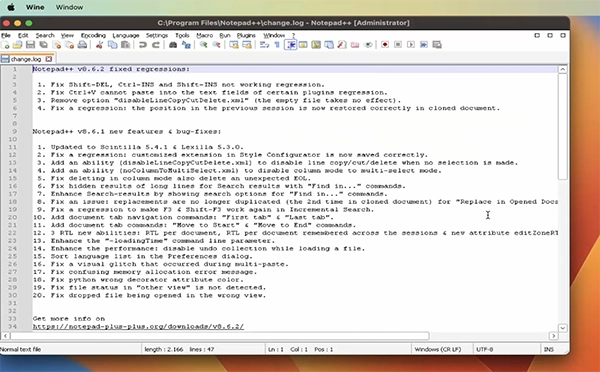This screenshot has height=372, width=600.
Task: Start macro recording with red dot icon
Action: (x=385, y=45)
